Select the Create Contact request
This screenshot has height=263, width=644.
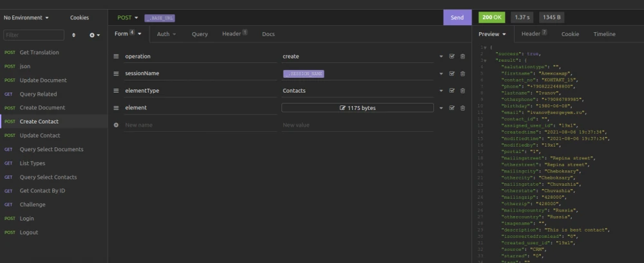(x=54, y=122)
